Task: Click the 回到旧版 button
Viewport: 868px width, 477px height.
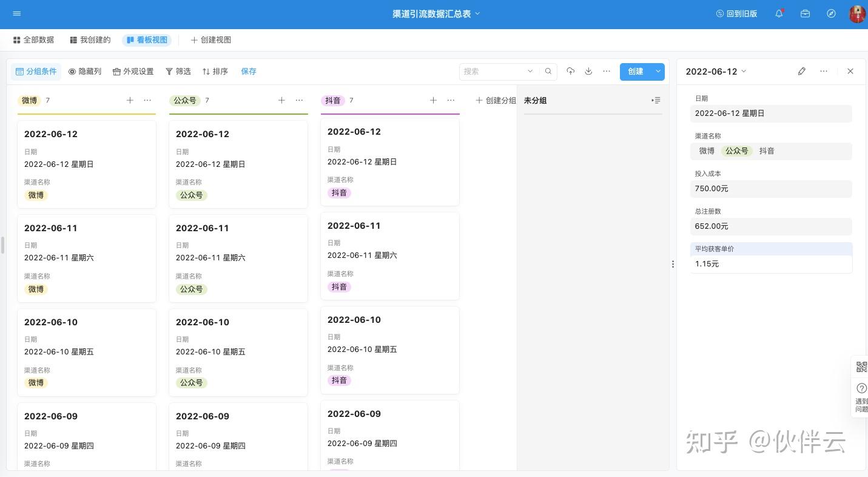Action: coord(737,13)
